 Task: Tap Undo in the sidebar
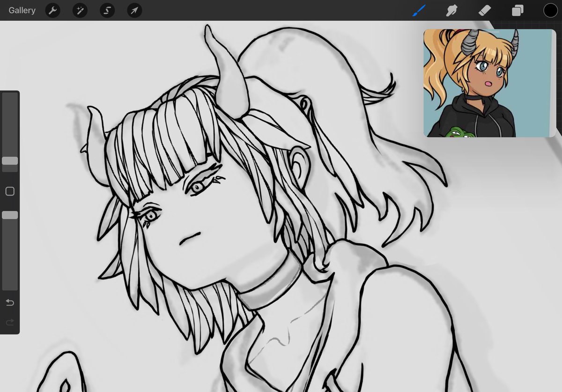coord(10,302)
